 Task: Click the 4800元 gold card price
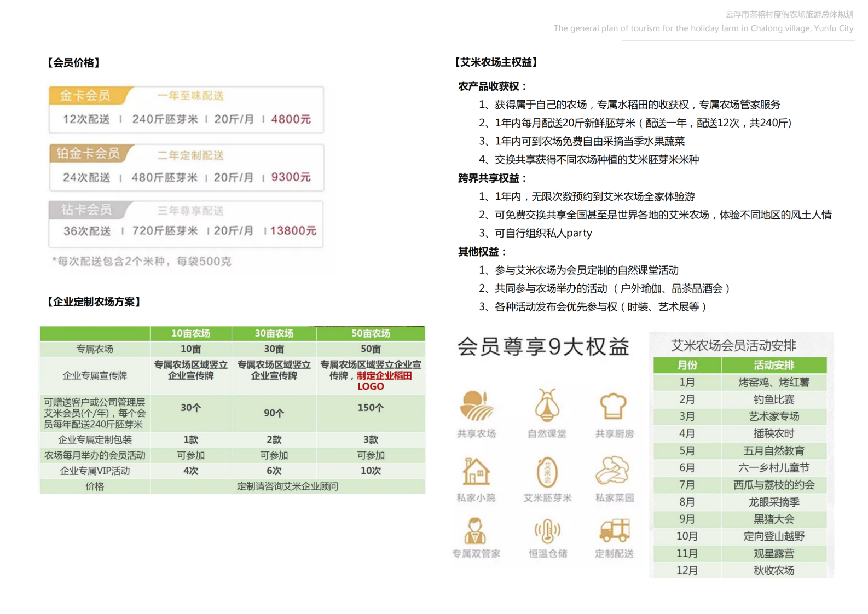point(291,119)
